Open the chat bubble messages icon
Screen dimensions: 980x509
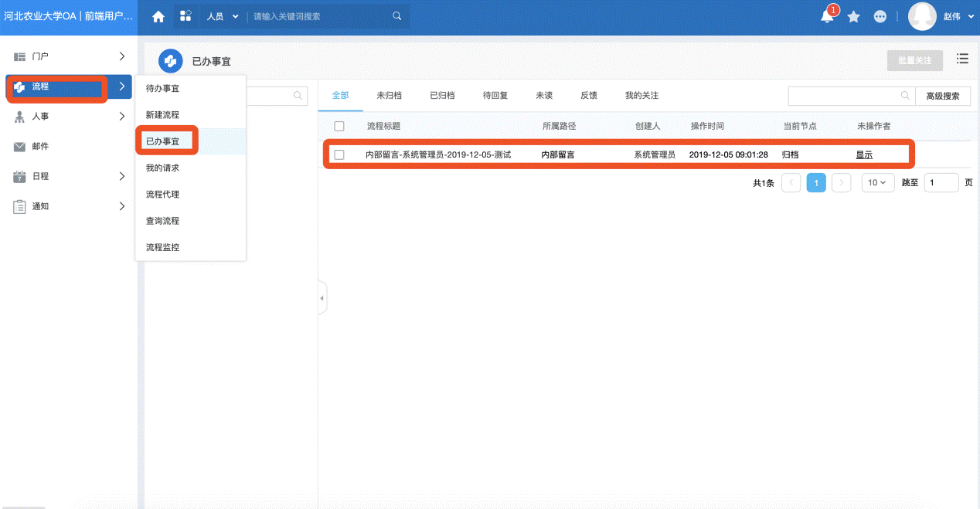pyautogui.click(x=880, y=16)
